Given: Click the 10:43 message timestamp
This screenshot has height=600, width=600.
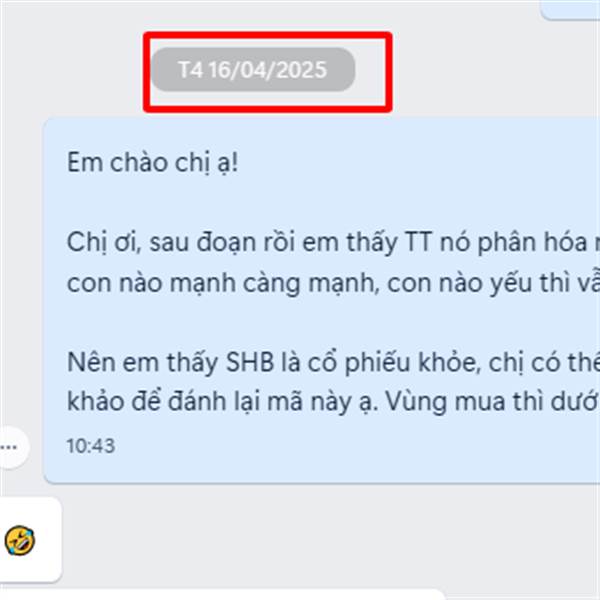Looking at the screenshot, I should [x=91, y=446].
